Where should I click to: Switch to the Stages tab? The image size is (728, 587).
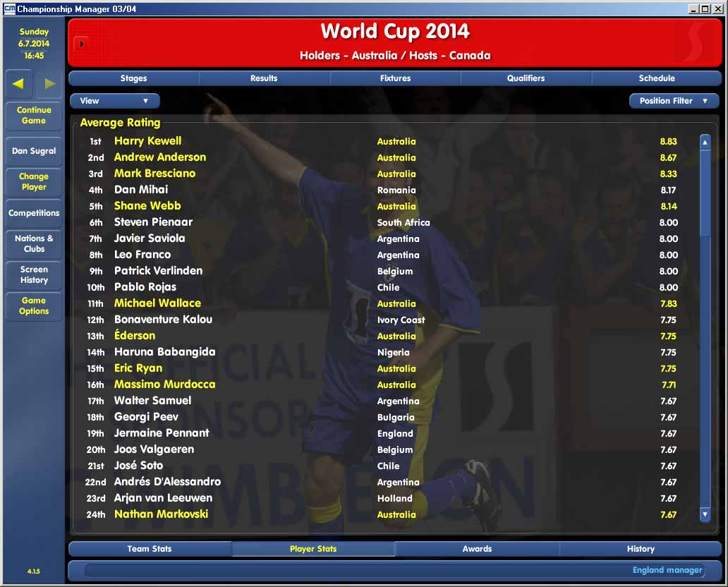point(134,78)
